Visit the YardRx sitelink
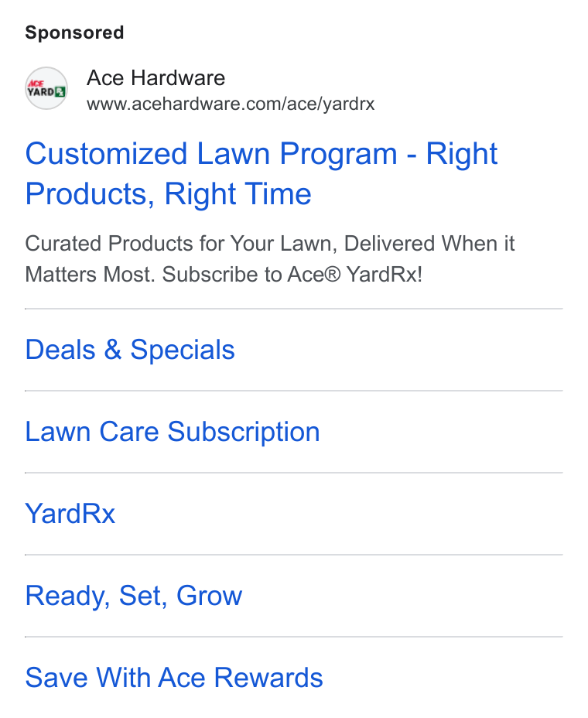Screen dimensions: 588x718 [x=70, y=513]
